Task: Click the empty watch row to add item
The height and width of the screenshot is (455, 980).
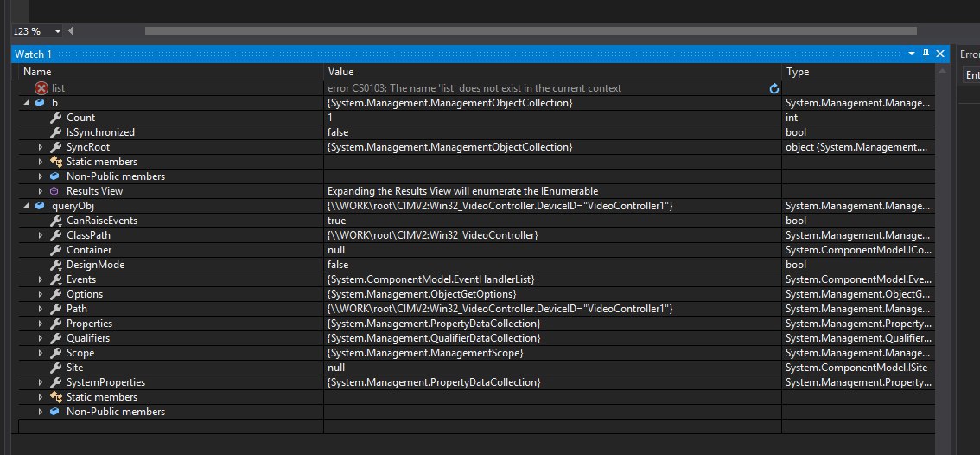Action: pos(173,426)
